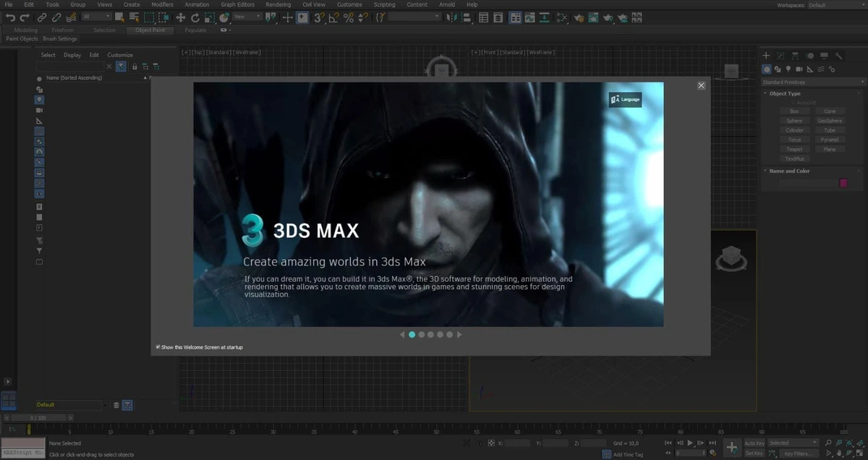The width and height of the screenshot is (868, 460).
Task: Click the Scene Explorer search field
Action: click(x=71, y=66)
